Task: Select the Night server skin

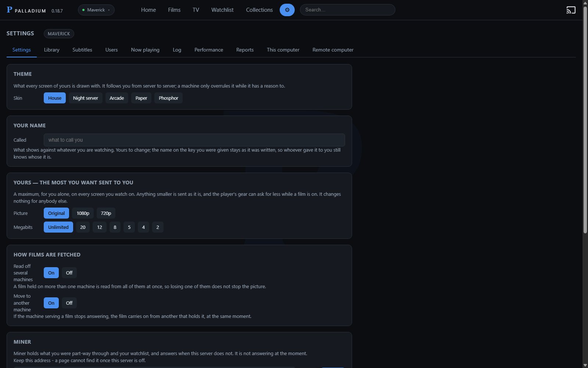Action: tap(86, 98)
